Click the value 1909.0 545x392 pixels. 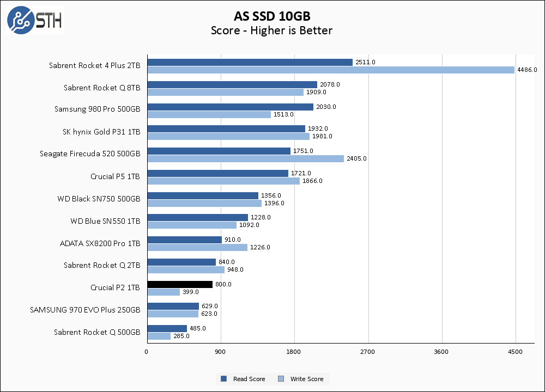point(316,92)
